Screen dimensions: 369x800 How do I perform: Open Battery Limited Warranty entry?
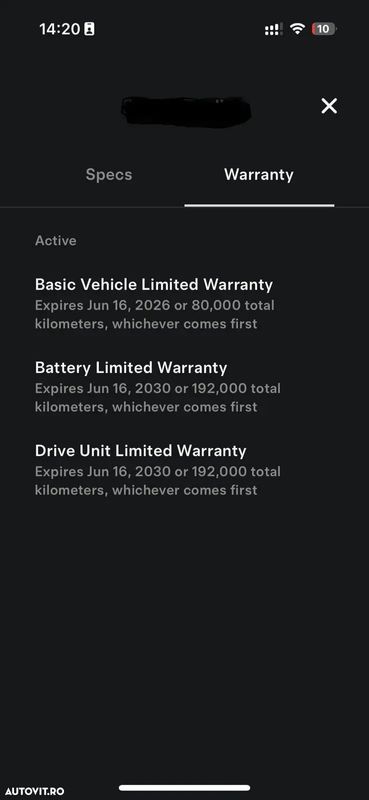coord(158,387)
